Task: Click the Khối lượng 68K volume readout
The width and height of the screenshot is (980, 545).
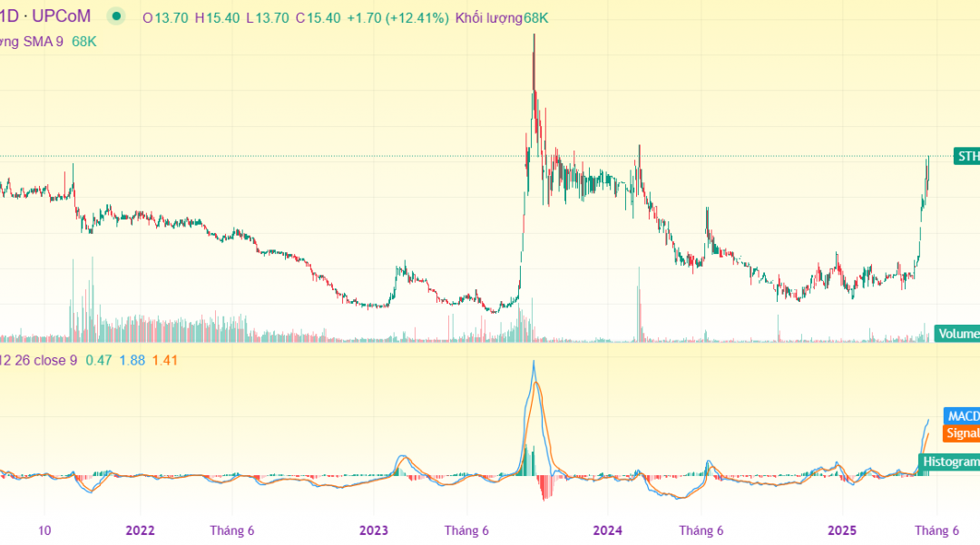Action: coord(502,17)
